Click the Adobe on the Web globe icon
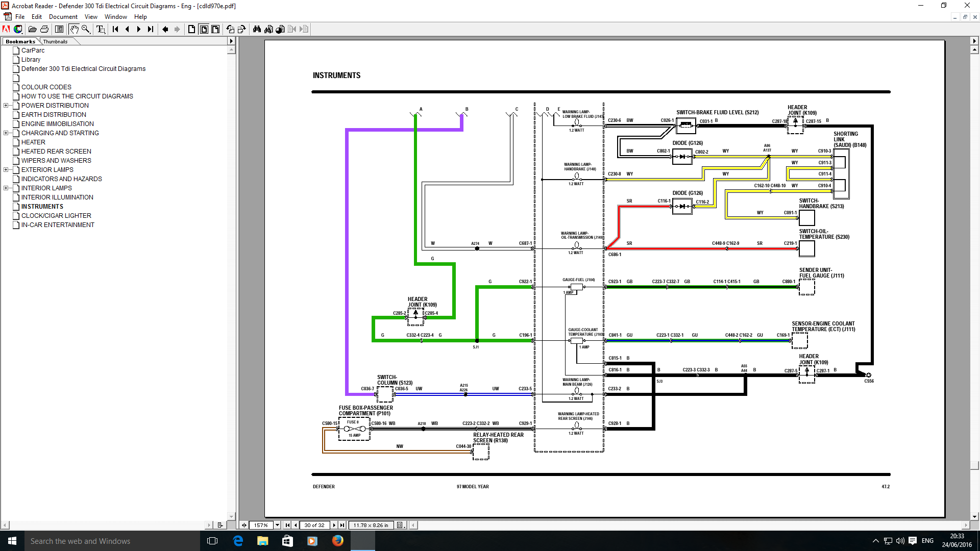This screenshot has width=980, height=551. (18, 29)
